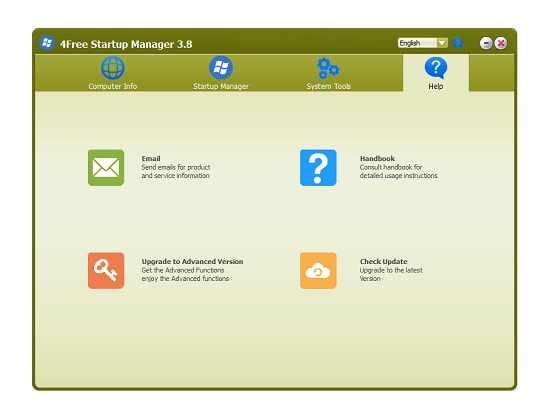Click the green Email envelope icon
The height and width of the screenshot is (413, 550).
click(x=106, y=168)
